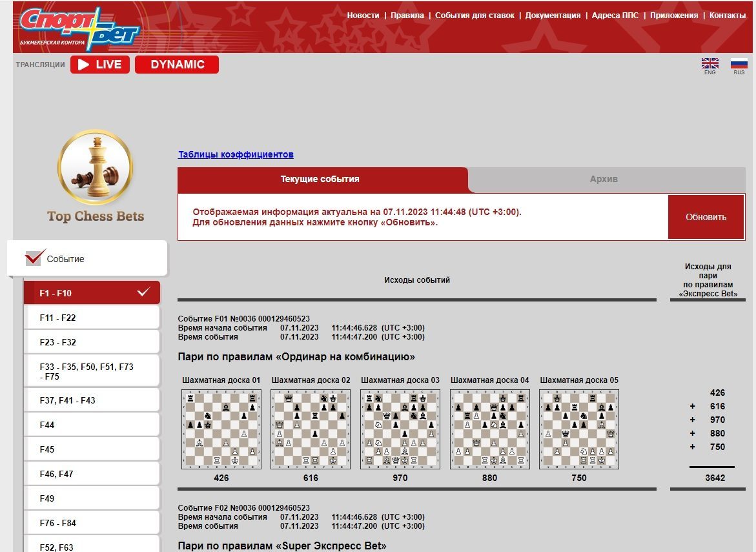The image size is (756, 552).
Task: Open the LIVE broadcast button
Action: [100, 65]
